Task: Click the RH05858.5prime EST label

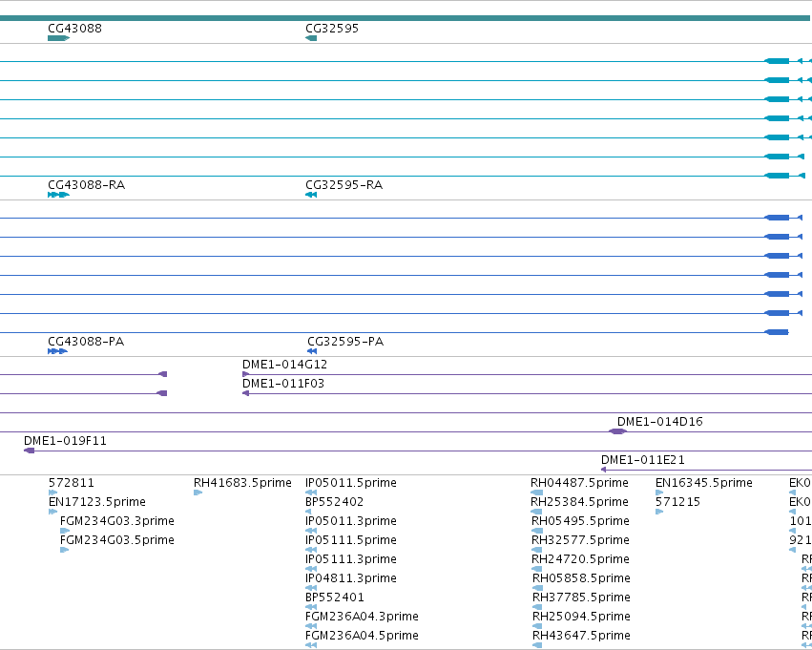Action: pyautogui.click(x=581, y=578)
